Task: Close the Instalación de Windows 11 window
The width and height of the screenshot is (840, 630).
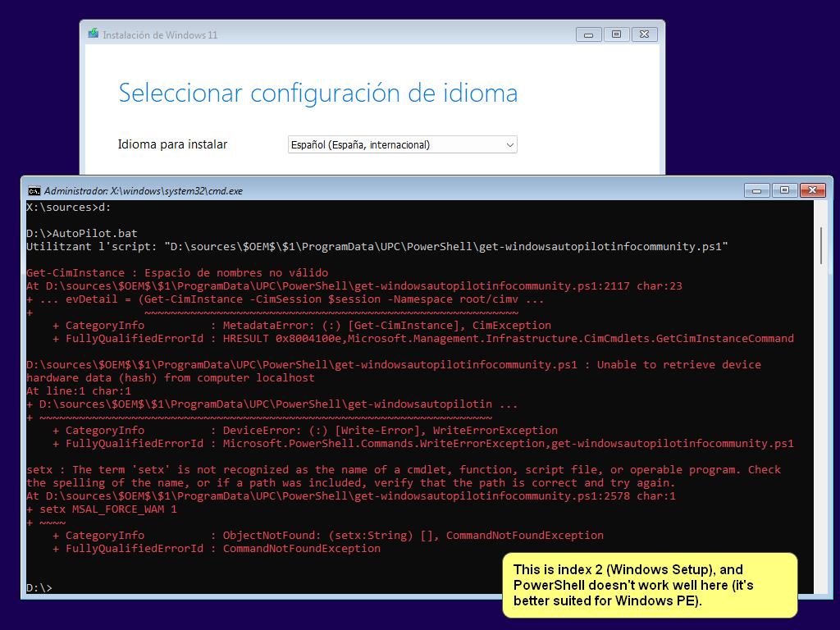Action: tap(645, 34)
